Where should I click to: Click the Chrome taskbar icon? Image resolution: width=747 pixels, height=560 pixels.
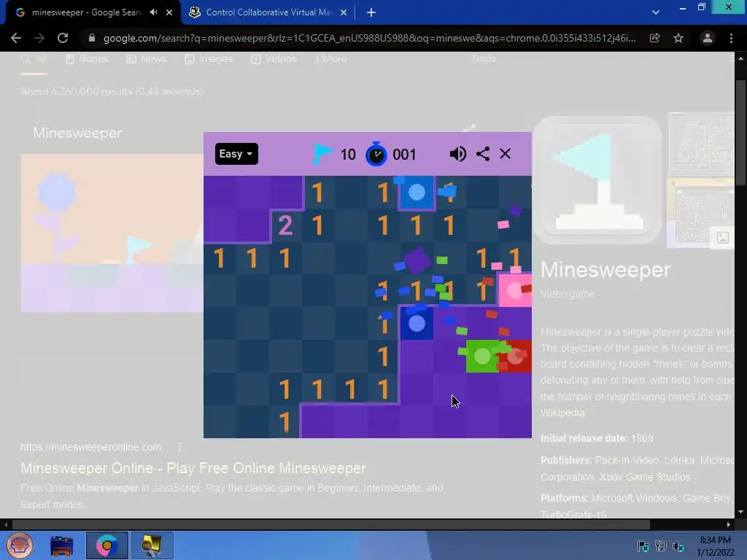pyautogui.click(x=107, y=545)
